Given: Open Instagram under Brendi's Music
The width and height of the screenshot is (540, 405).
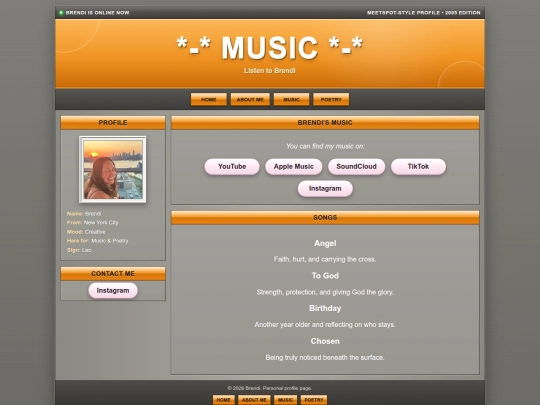Looking at the screenshot, I should [x=325, y=189].
